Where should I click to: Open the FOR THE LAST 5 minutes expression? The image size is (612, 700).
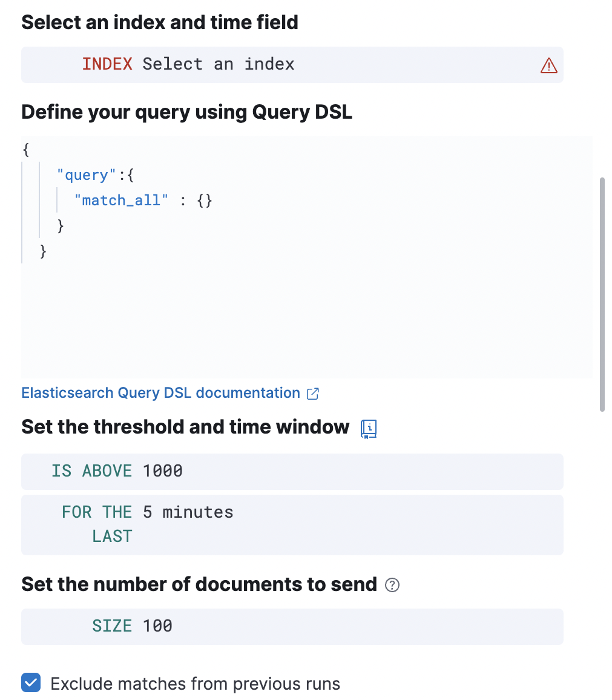coord(147,524)
